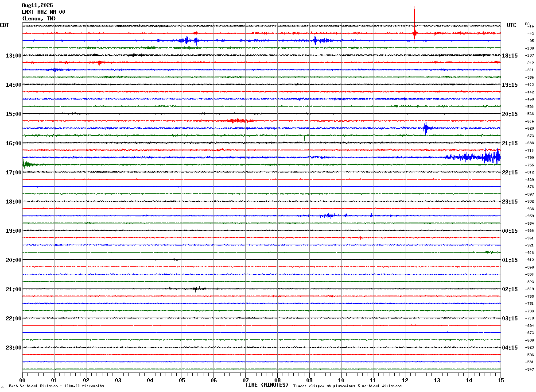Click the date label Aug11,2026

(37, 5)
